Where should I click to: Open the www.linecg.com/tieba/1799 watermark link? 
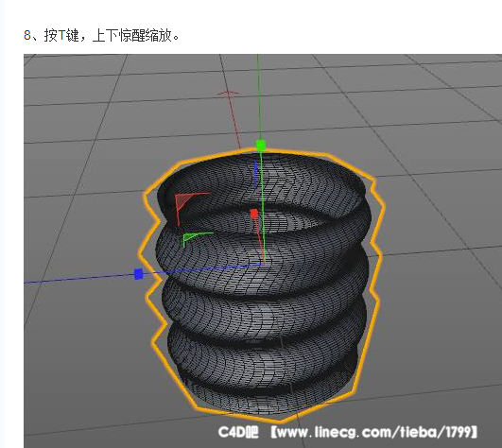(374, 432)
